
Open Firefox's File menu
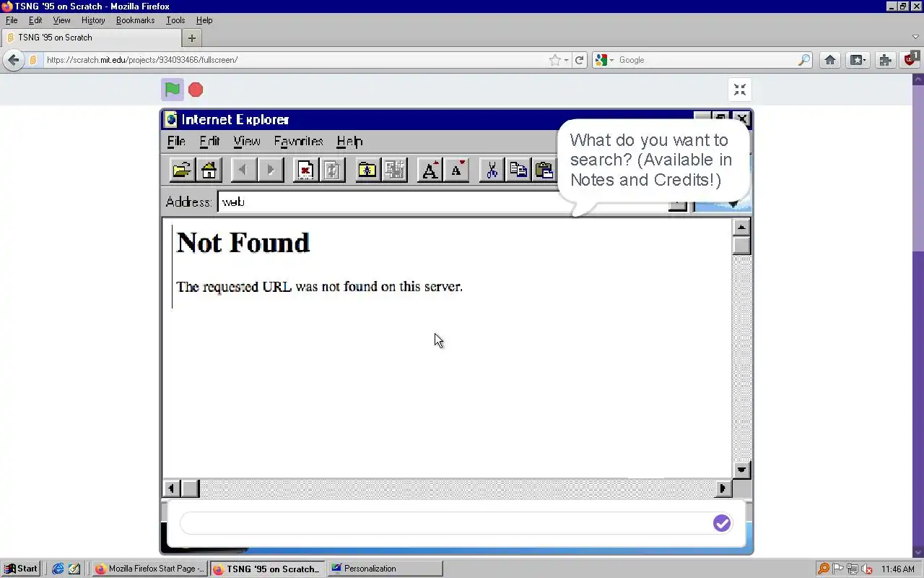(12, 20)
